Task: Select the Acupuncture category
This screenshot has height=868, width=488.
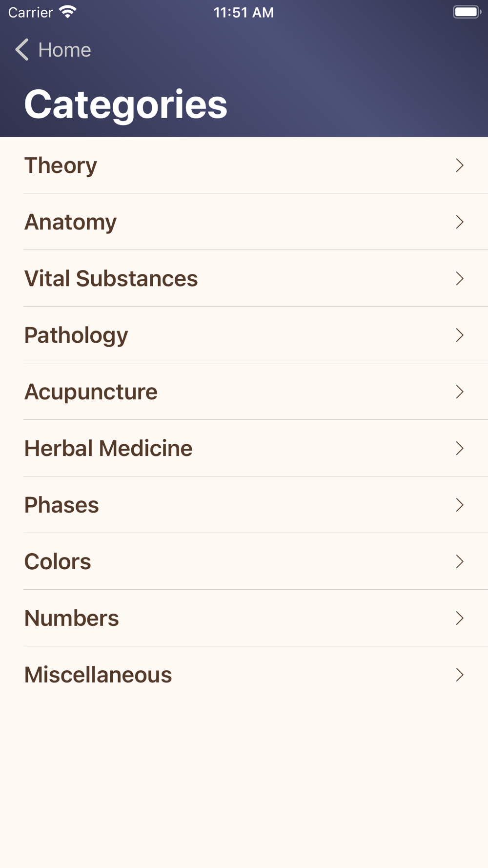Action: (244, 392)
